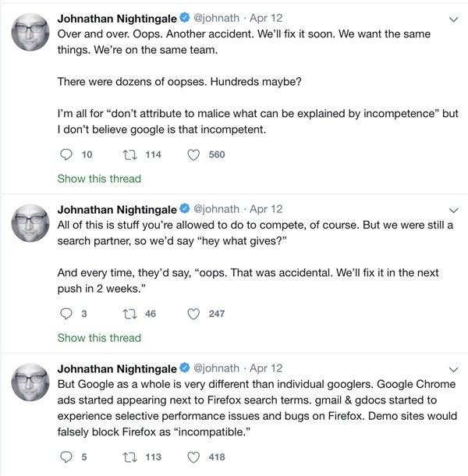Reply to the tweet with 5 replies
The height and width of the screenshot is (476, 468).
pyautogui.click(x=66, y=457)
